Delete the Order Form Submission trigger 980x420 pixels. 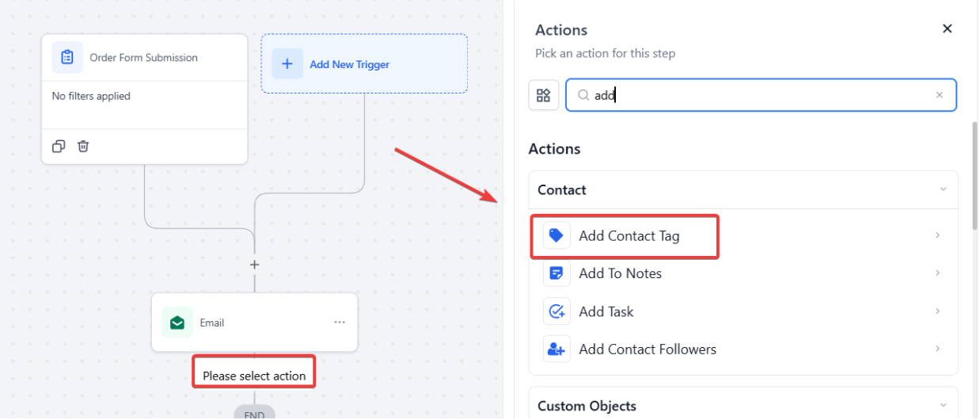(83, 147)
